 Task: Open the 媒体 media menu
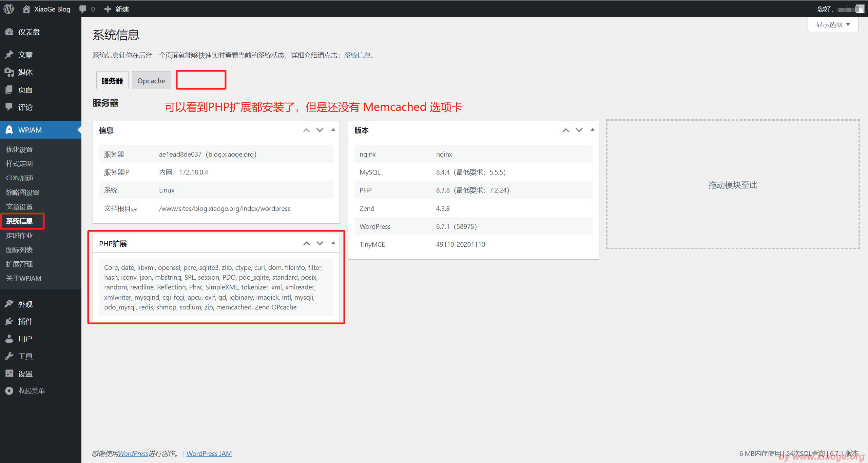click(x=25, y=72)
